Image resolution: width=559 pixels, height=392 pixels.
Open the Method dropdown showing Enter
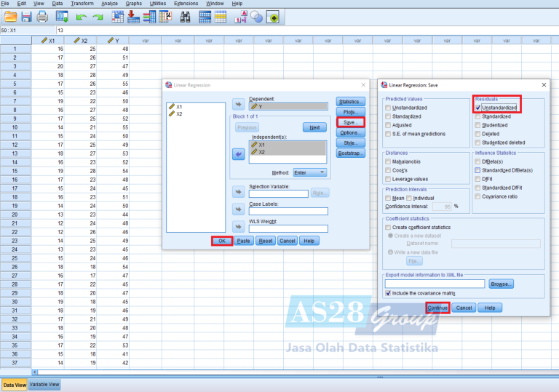(309, 173)
